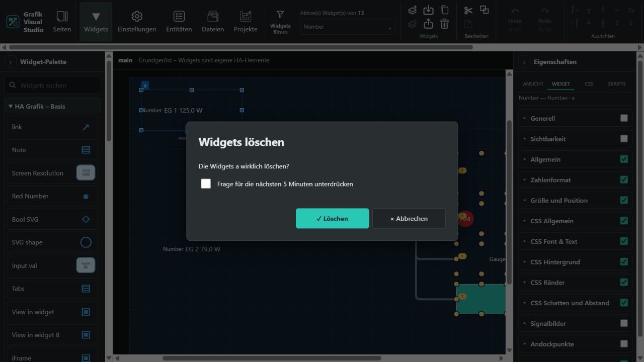Select the WIDGET properties tab

click(x=561, y=84)
